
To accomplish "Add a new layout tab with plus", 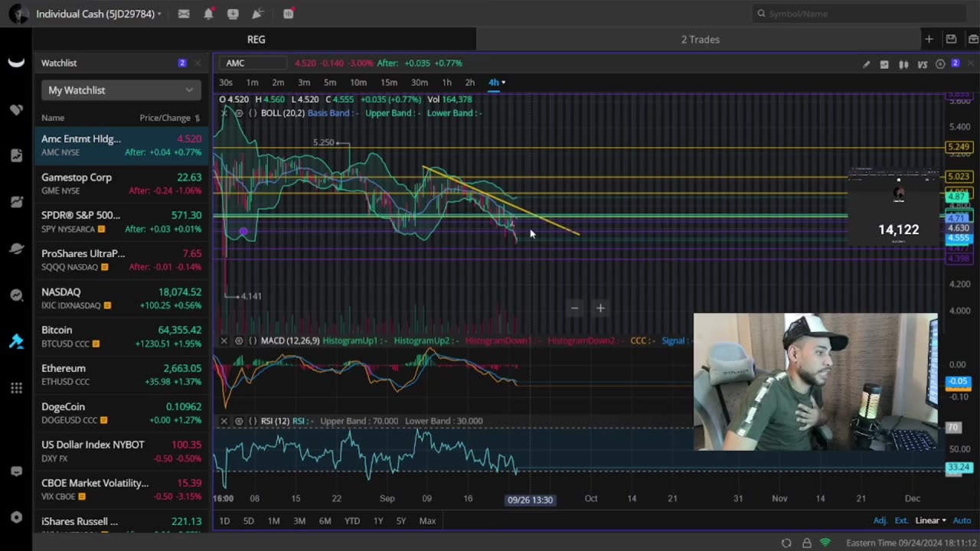I will [929, 39].
